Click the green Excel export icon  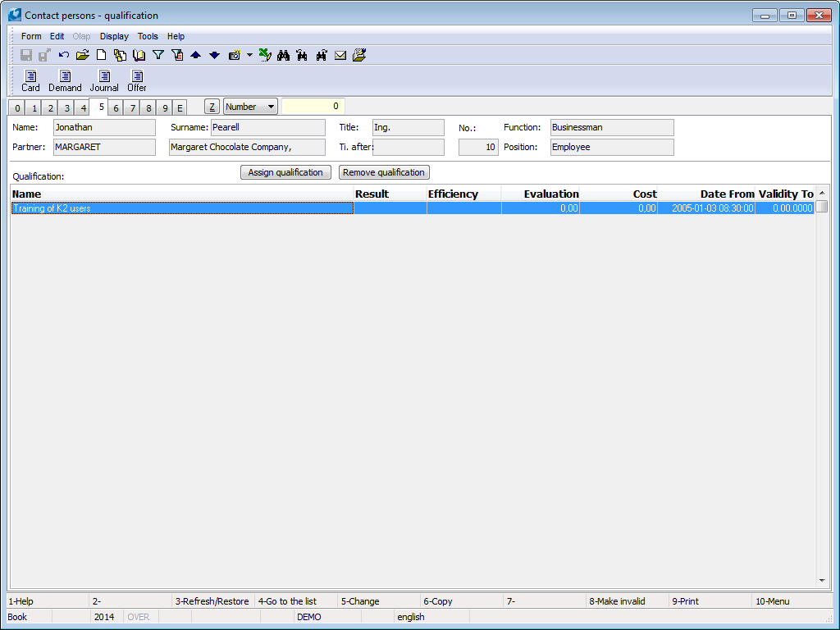pyautogui.click(x=265, y=55)
